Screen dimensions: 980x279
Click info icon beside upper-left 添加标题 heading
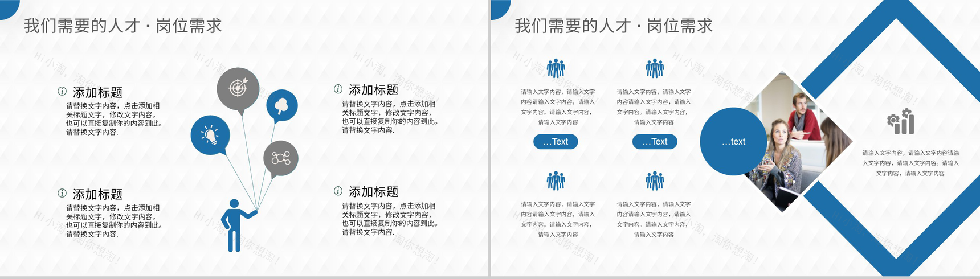(62, 91)
